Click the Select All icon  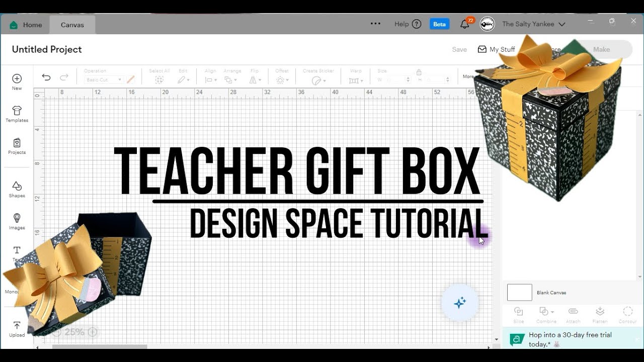click(159, 79)
